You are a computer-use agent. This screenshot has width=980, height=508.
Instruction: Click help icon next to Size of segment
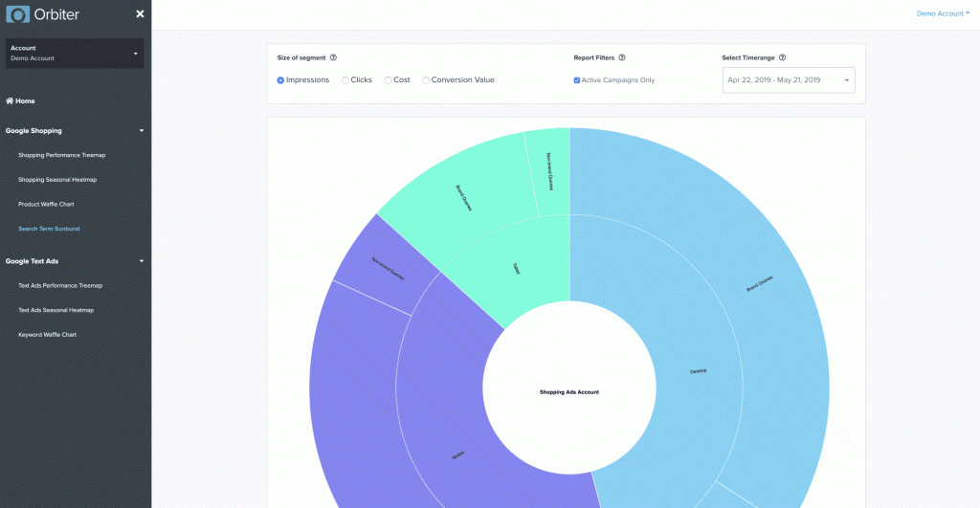point(333,57)
